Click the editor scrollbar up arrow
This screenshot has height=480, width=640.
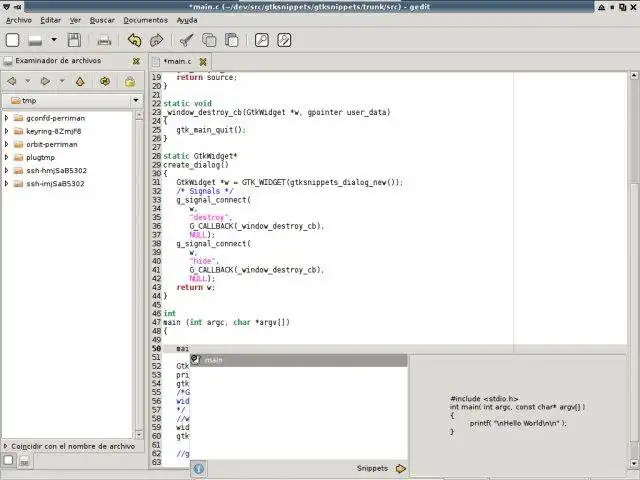click(633, 76)
